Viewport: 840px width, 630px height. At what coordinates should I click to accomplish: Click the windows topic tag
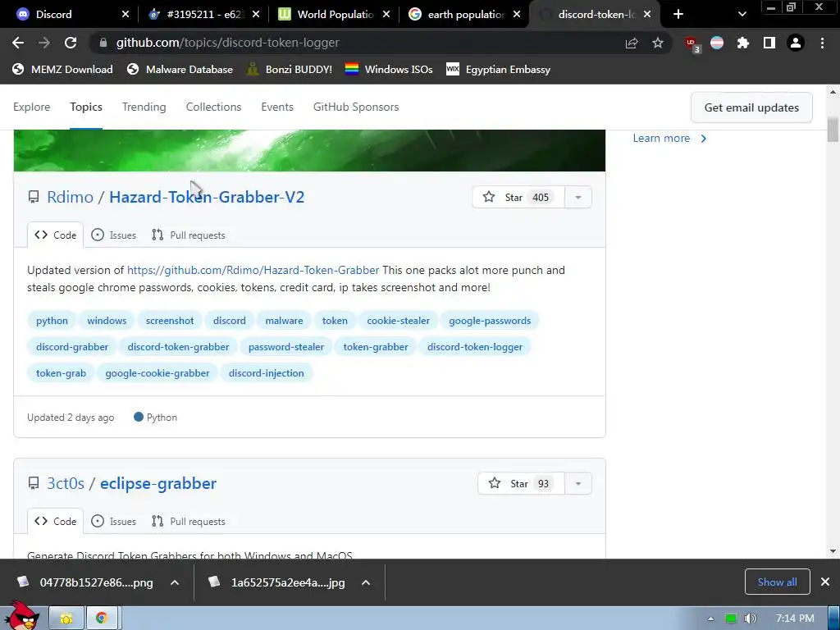(x=107, y=321)
